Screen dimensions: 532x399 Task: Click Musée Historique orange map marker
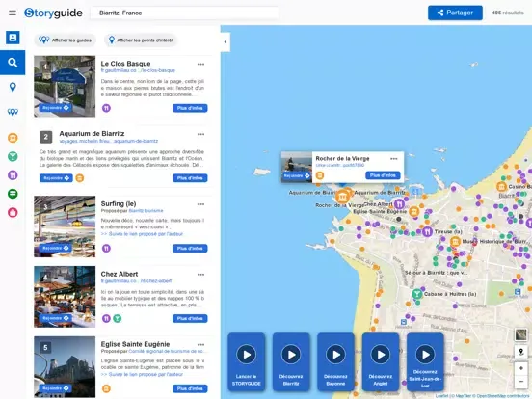[x=455, y=242]
